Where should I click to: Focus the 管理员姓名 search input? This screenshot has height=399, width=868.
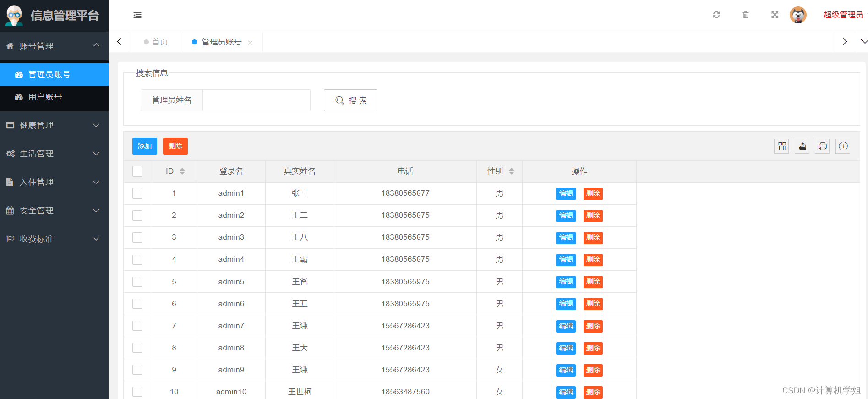coord(257,100)
